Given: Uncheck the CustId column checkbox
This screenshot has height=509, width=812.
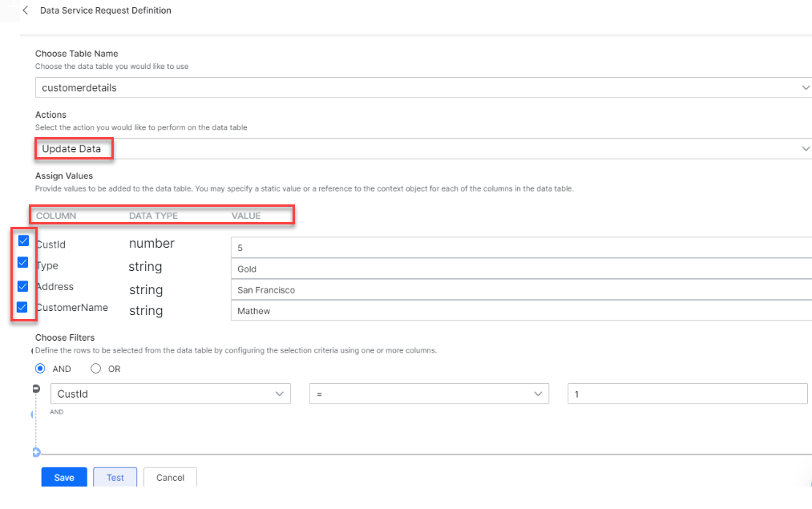Looking at the screenshot, I should [23, 240].
